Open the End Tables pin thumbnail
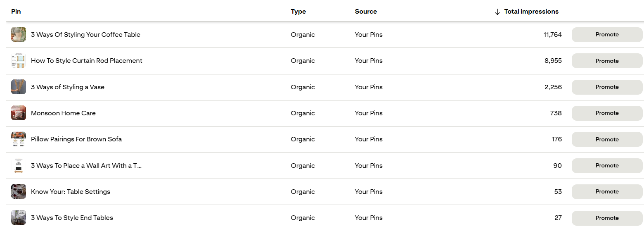This screenshot has height=229, width=644. 19,217
